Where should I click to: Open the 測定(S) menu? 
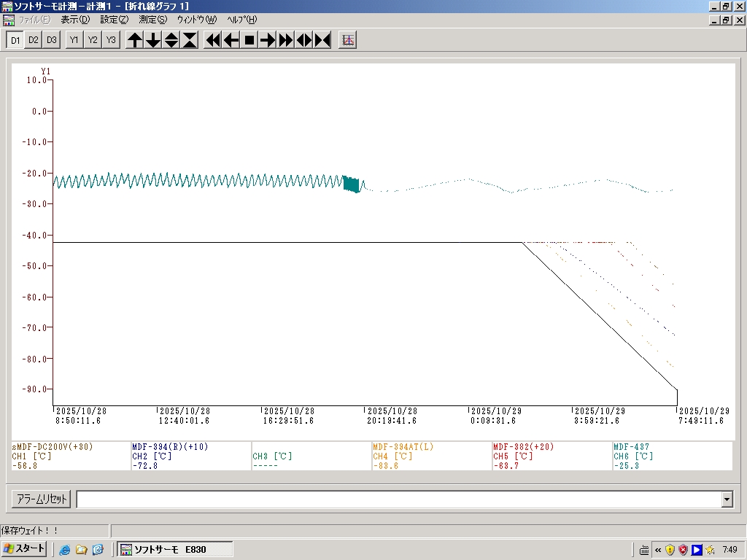[x=152, y=20]
